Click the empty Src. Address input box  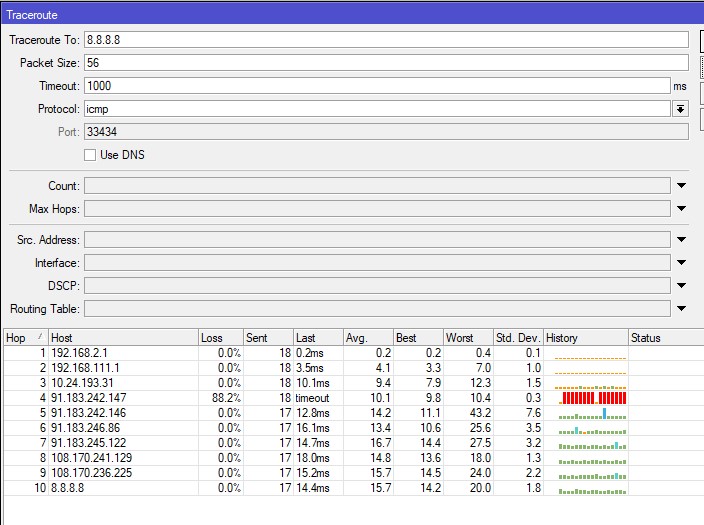click(377, 239)
